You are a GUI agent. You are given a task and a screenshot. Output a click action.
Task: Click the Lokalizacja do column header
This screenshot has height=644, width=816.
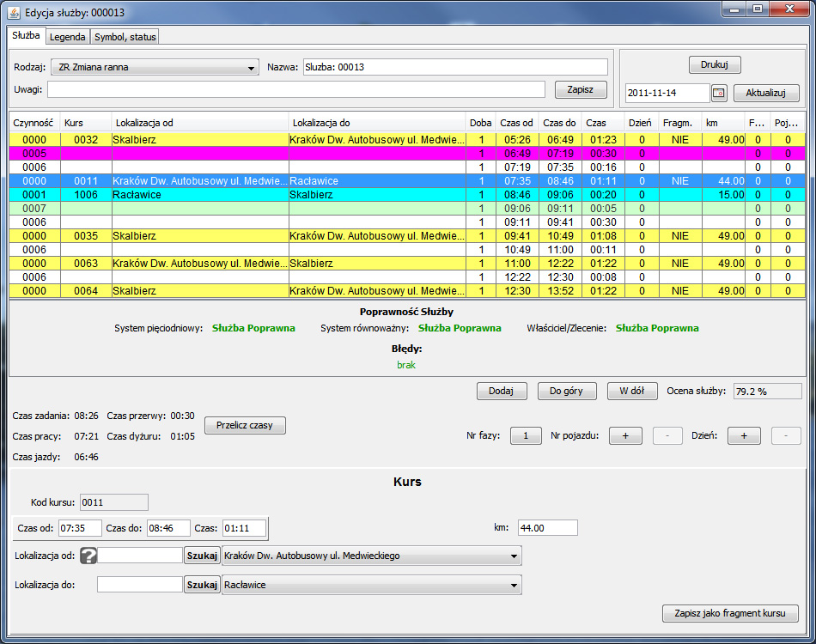(x=377, y=123)
